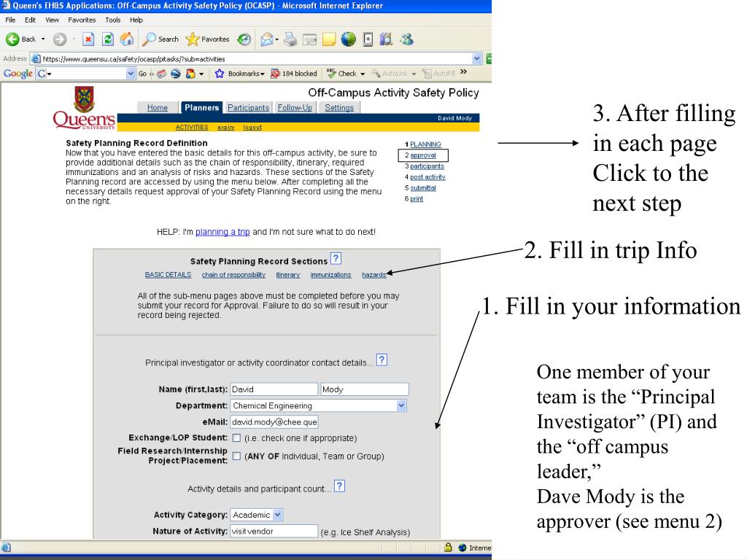Open the Tools menu
Image resolution: width=747 pixels, height=560 pixels.
[113, 20]
